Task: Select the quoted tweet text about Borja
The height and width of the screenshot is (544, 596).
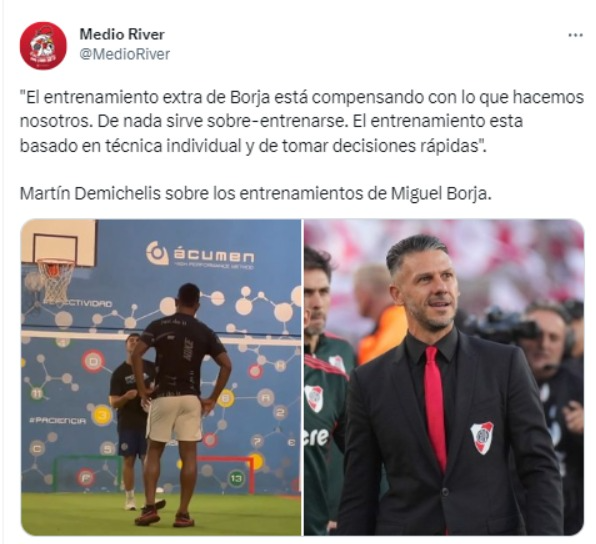Action: 301,121
